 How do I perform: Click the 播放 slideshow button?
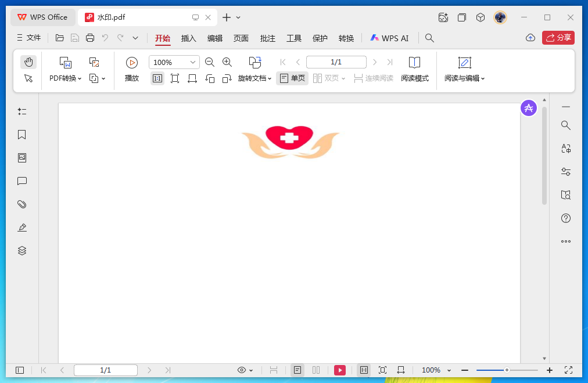point(132,69)
